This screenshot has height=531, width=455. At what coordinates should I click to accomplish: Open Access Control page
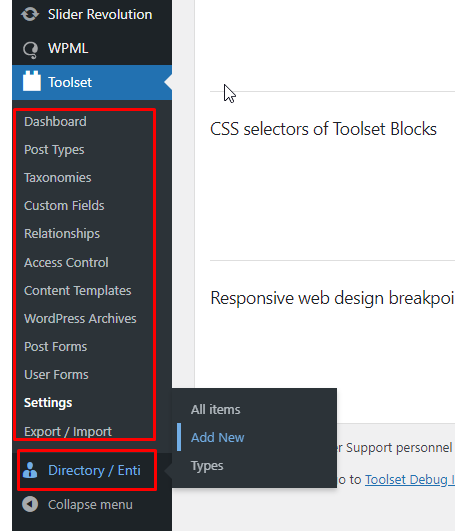66,262
